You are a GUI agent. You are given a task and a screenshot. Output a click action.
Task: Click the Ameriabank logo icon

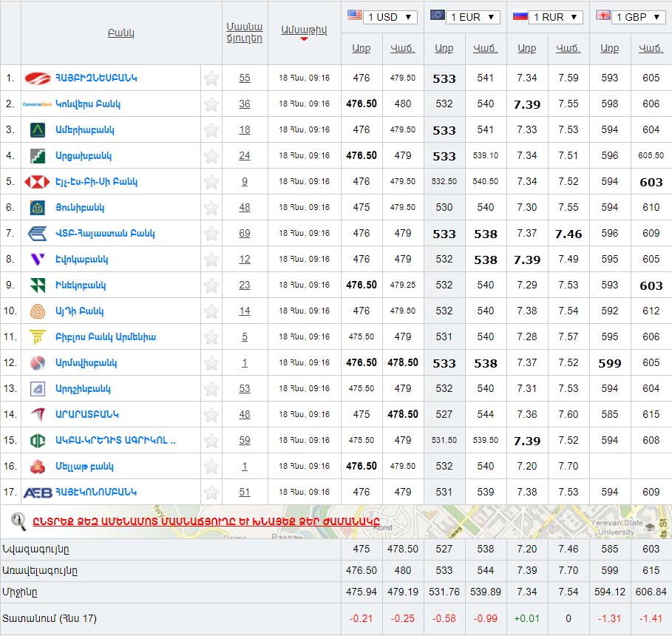tap(38, 130)
